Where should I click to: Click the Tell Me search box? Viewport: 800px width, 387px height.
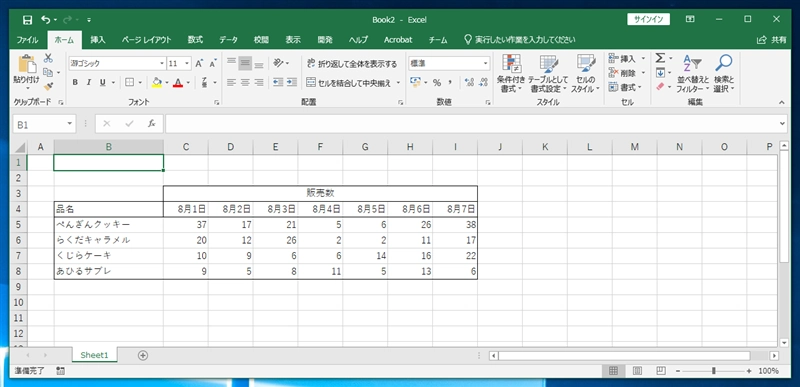[519, 40]
